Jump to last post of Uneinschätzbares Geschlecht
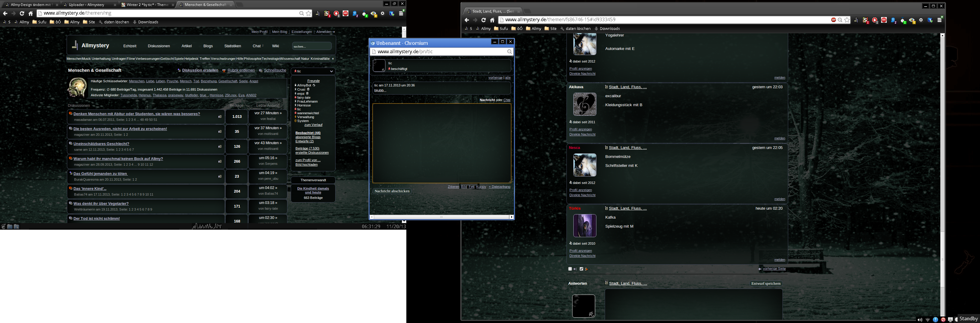Viewport: 980px width, 323px height. click(220, 146)
